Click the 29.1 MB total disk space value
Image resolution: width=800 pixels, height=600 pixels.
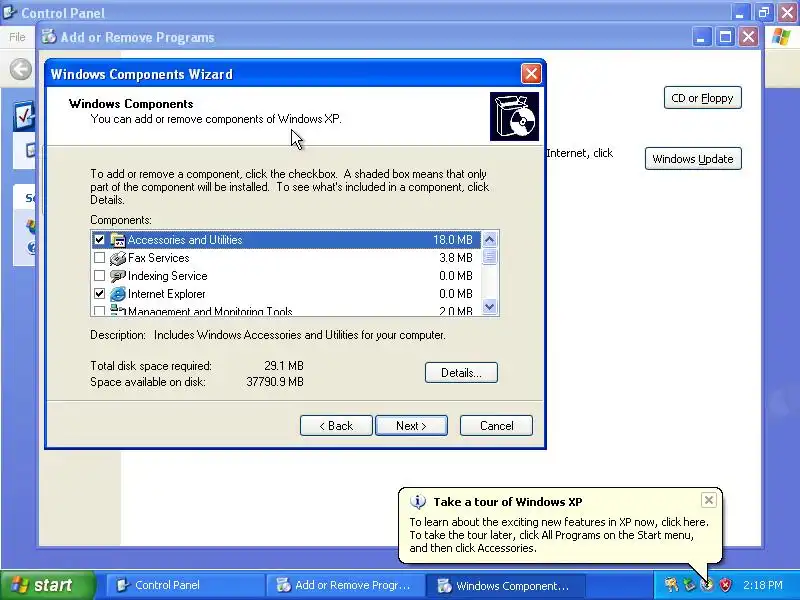click(x=284, y=366)
